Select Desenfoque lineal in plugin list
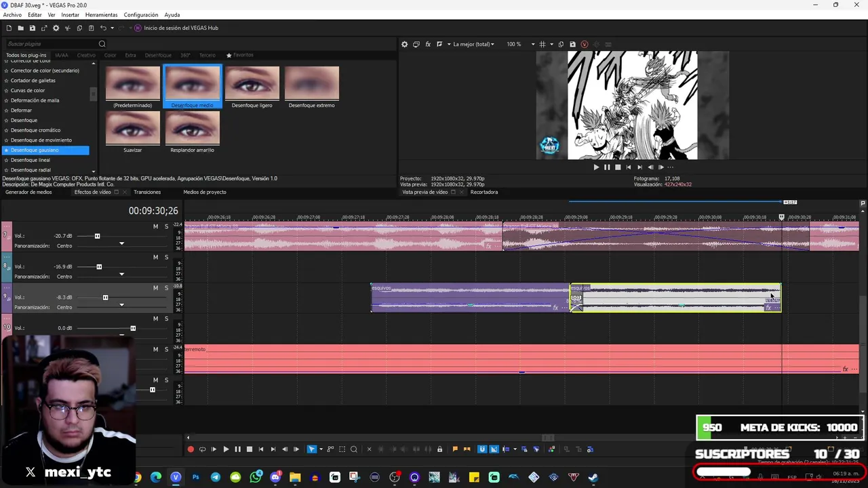The image size is (868, 488). pos(31,160)
